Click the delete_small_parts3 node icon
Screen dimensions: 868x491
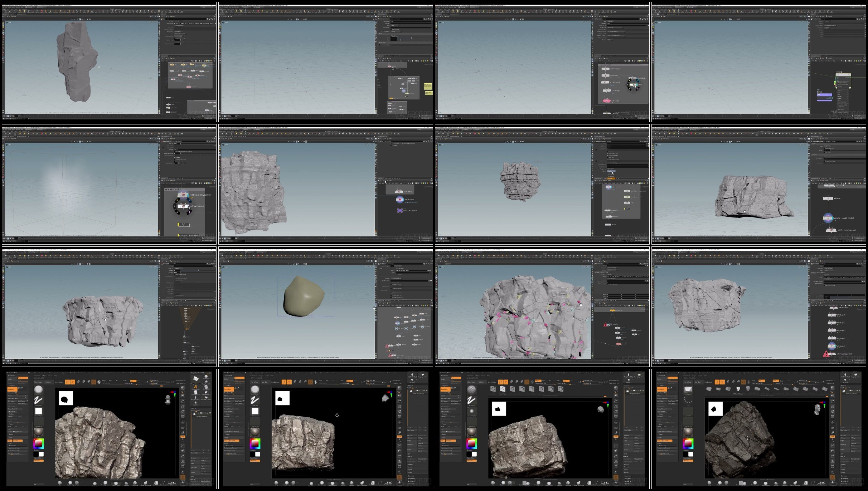(x=828, y=218)
